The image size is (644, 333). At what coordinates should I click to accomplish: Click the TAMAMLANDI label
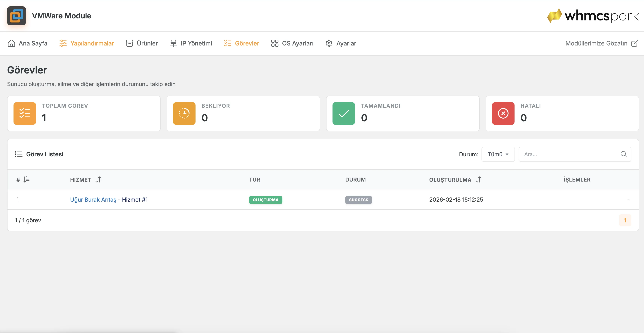click(x=381, y=106)
